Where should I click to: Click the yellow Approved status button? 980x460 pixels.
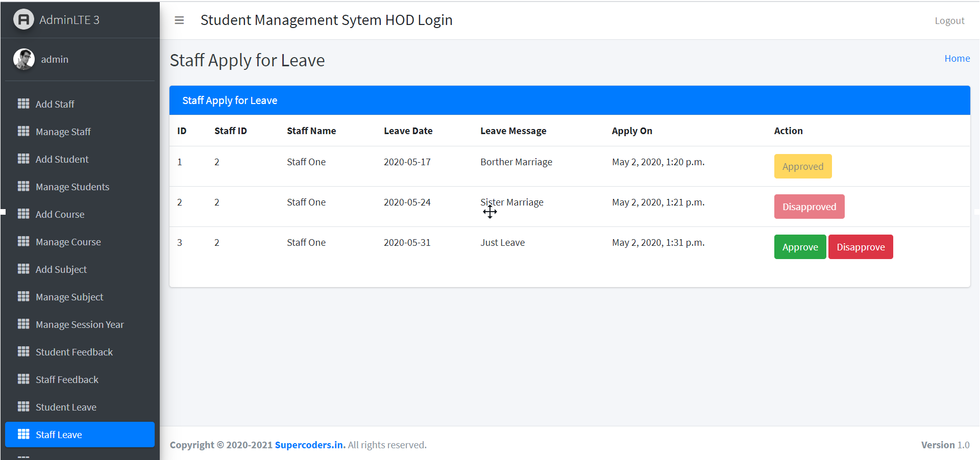pyautogui.click(x=802, y=166)
